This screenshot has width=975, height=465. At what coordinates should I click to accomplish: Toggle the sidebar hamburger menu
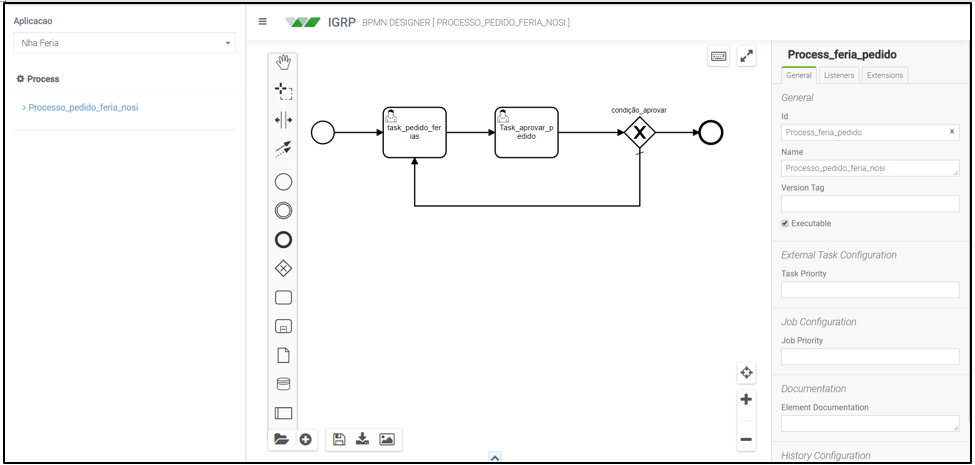(x=262, y=21)
